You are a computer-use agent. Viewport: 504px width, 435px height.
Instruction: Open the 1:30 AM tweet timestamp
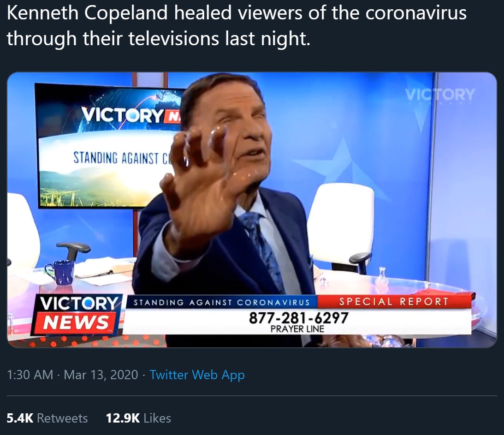point(30,375)
